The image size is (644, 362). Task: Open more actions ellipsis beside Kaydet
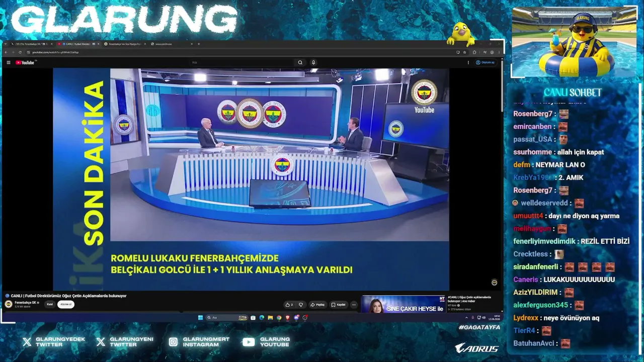pos(354,305)
